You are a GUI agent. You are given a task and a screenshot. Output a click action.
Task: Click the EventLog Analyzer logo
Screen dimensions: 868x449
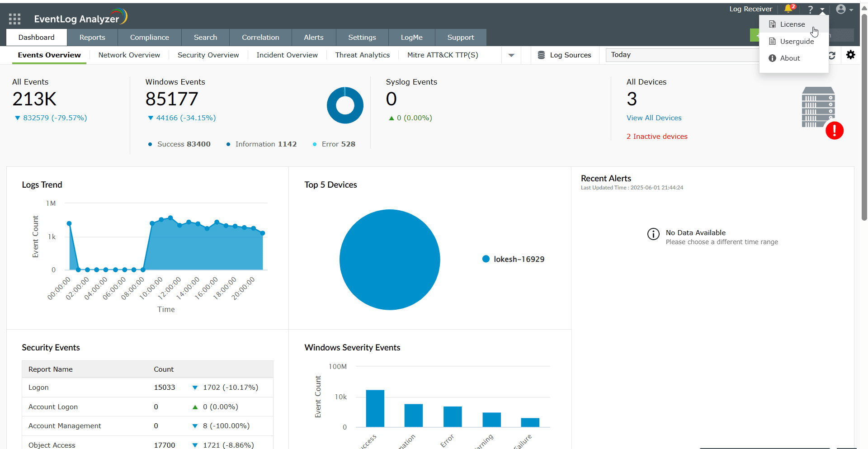point(80,18)
